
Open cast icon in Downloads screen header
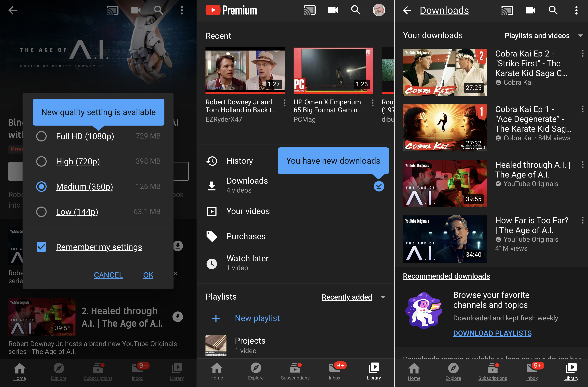(507, 10)
